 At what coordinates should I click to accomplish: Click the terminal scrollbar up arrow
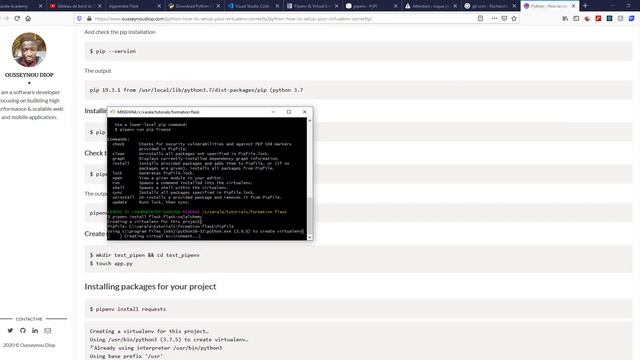(310, 120)
